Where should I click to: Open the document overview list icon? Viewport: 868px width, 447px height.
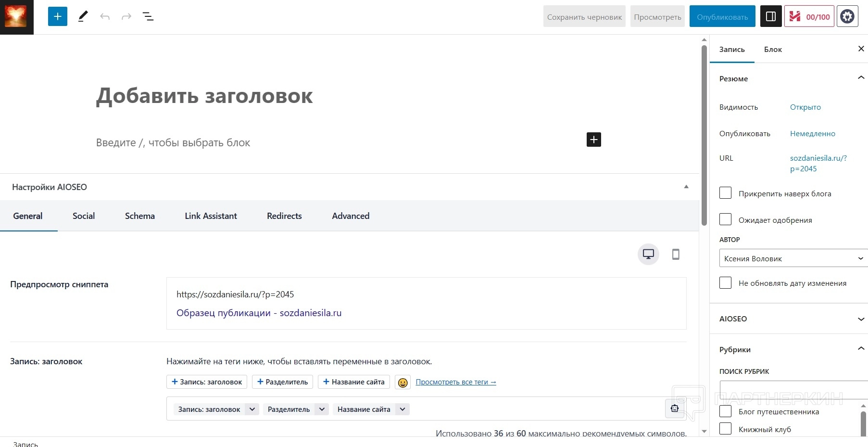tap(148, 17)
